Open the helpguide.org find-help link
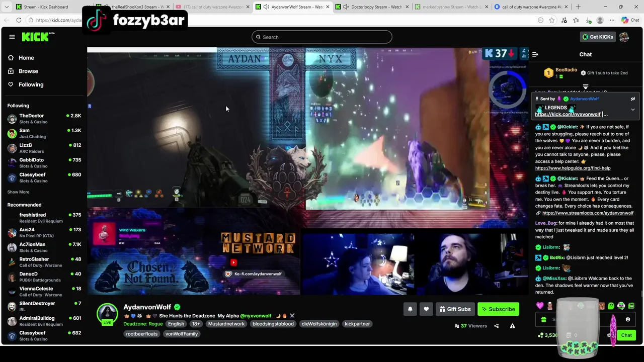Viewport: 644px width, 362px height. click(x=573, y=168)
